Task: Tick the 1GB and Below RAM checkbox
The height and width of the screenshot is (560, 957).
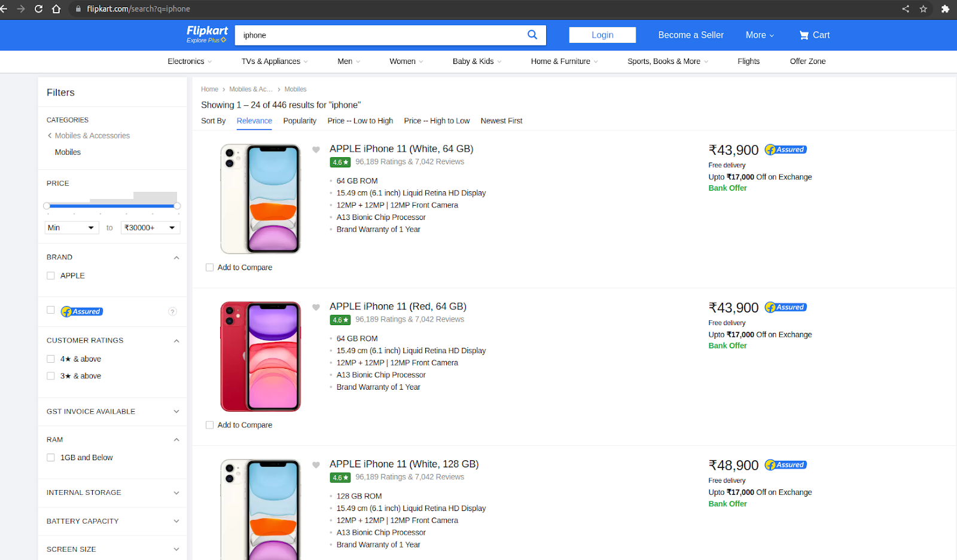Action: click(51, 458)
